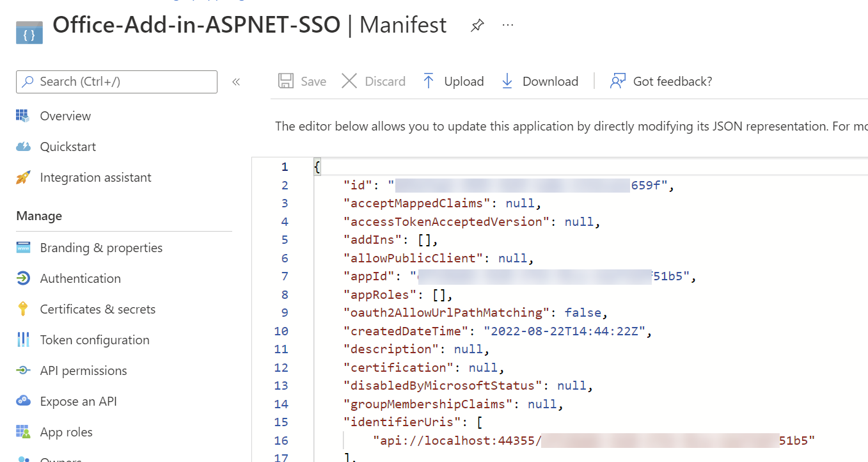This screenshot has height=462, width=868.
Task: Select the API permissions icon
Action: pyautogui.click(x=24, y=370)
